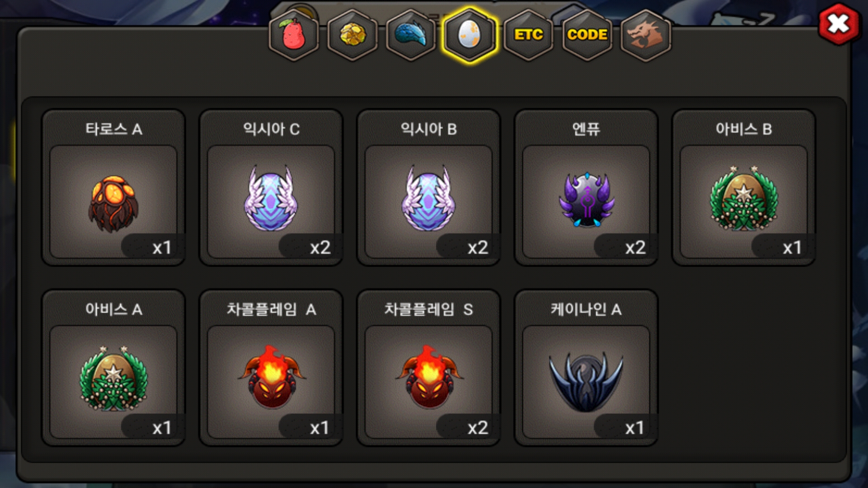
Task: Switch to the gold nugget tab
Action: click(x=353, y=35)
